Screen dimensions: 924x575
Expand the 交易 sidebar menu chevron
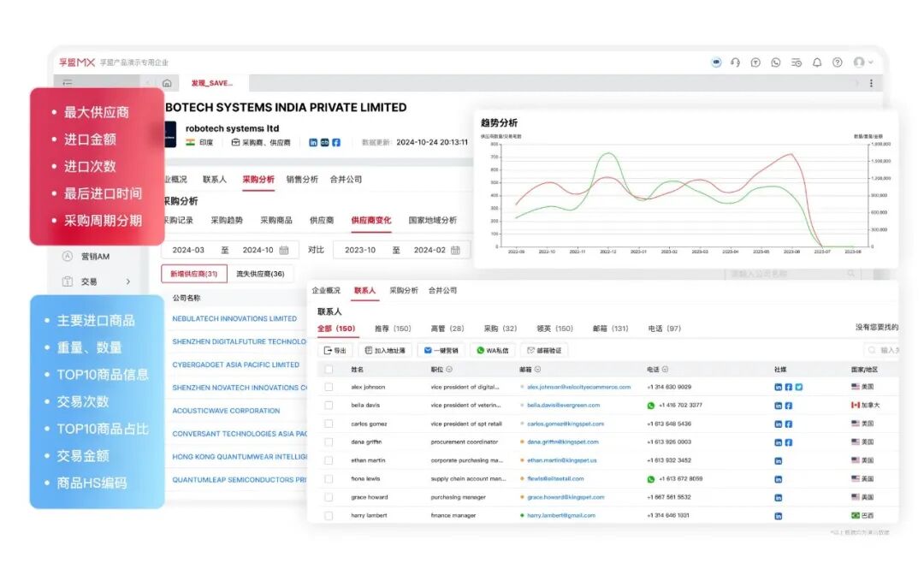click(127, 282)
